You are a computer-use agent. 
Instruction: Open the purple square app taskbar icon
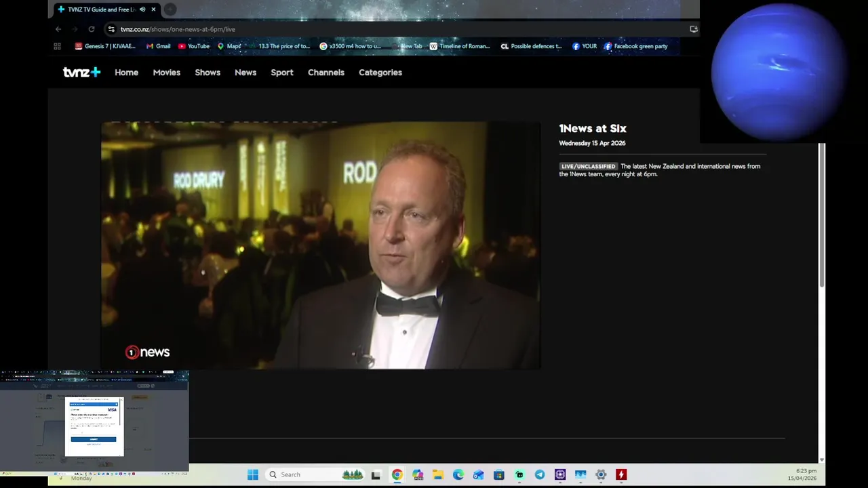[x=560, y=474]
